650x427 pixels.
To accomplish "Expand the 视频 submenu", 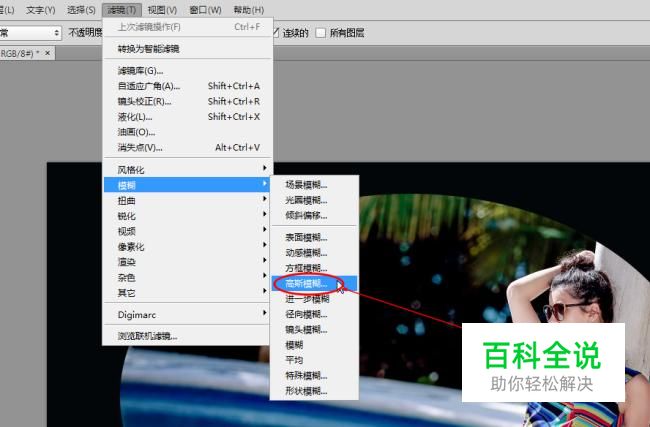I will coord(187,231).
